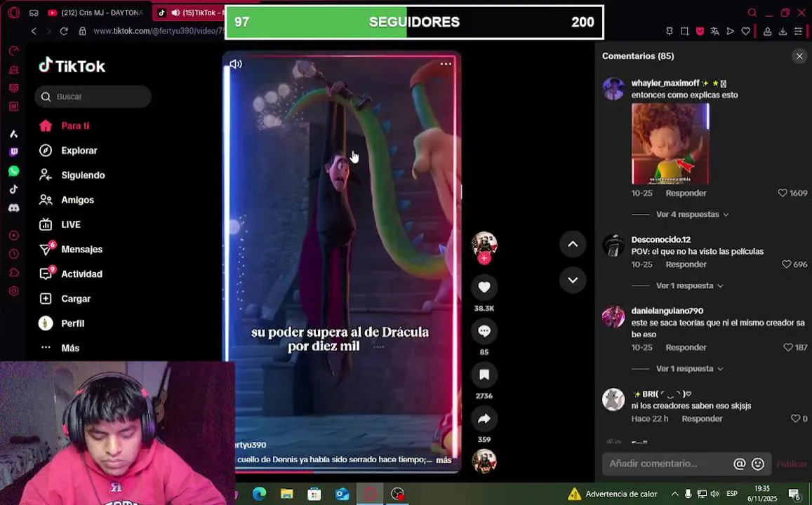Like the video with the heart icon
This screenshot has height=505, width=812.
click(484, 287)
